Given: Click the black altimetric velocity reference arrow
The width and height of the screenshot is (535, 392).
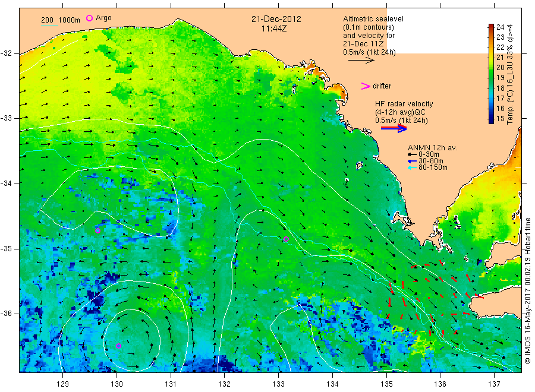Looking at the screenshot, I should (361, 61).
